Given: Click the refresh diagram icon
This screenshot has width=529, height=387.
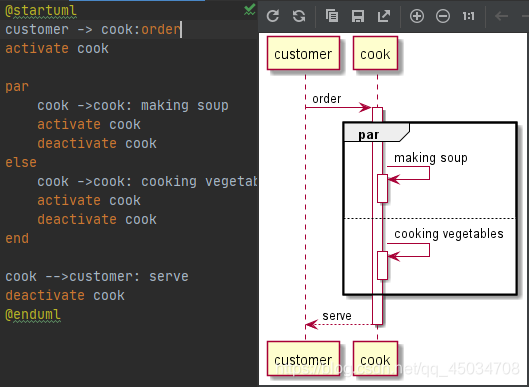Looking at the screenshot, I should pos(273,16).
